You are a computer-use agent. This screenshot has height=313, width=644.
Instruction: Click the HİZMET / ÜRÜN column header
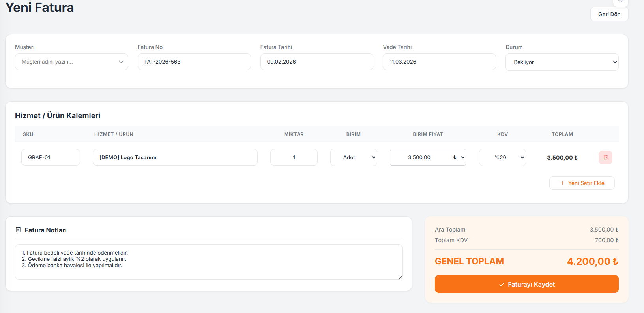click(x=114, y=134)
